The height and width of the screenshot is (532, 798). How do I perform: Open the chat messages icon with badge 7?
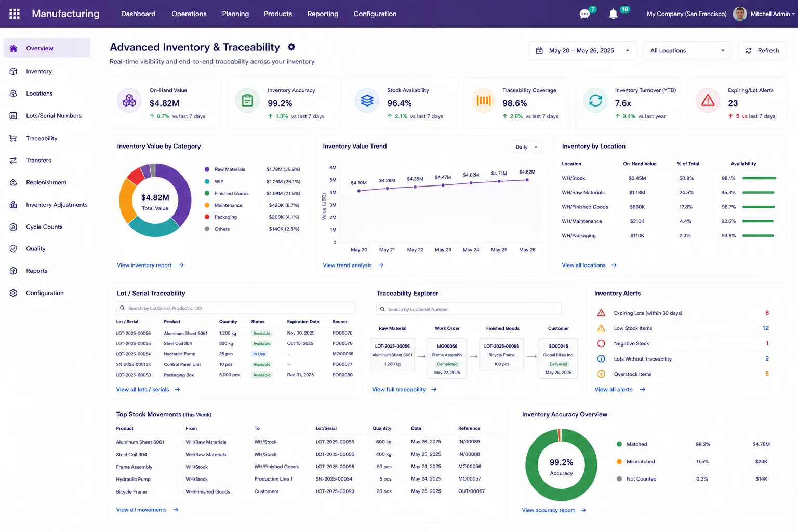[x=585, y=14]
